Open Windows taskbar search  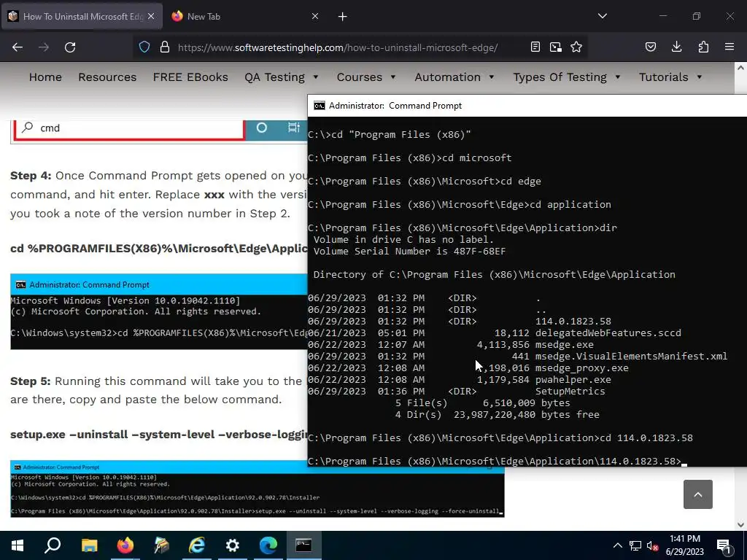[53, 545]
